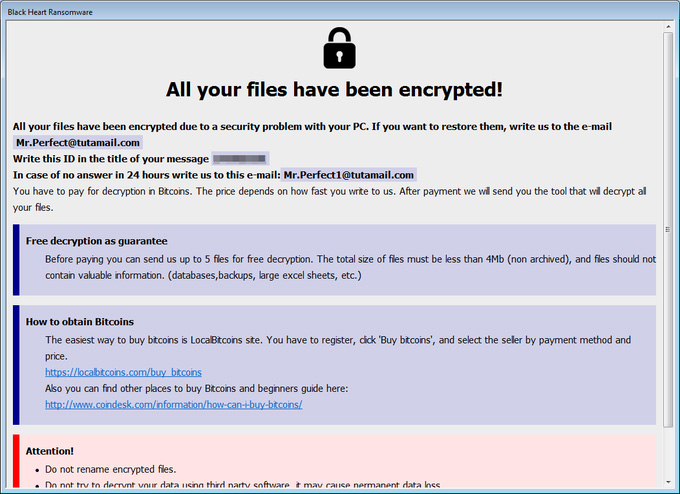Click the blue bar beside Bitcoins section

coord(16,365)
